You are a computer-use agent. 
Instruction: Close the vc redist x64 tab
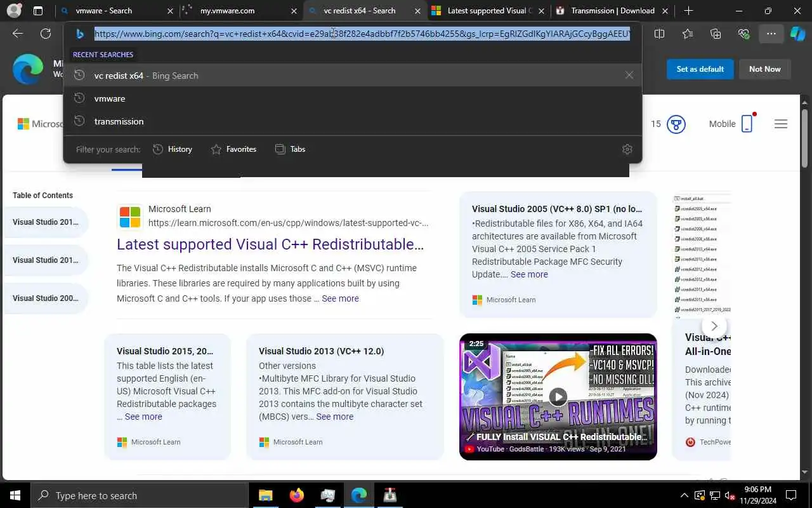(x=419, y=11)
